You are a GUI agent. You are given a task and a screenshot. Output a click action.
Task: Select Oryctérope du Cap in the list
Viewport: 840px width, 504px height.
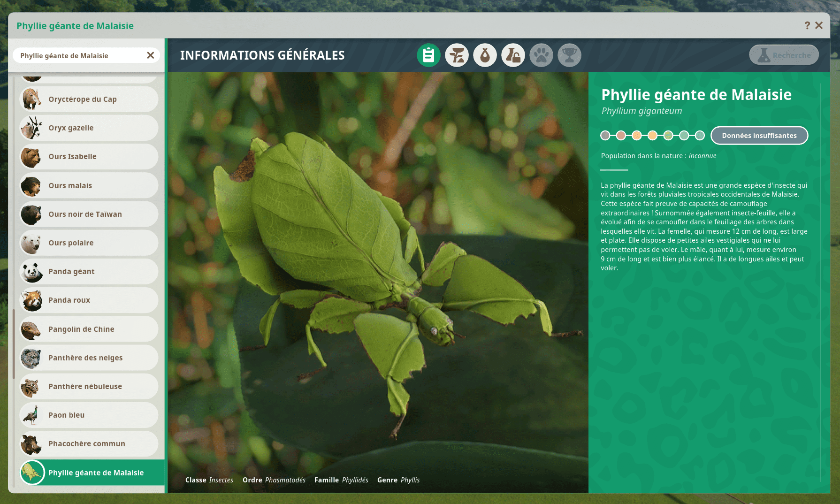(89, 99)
